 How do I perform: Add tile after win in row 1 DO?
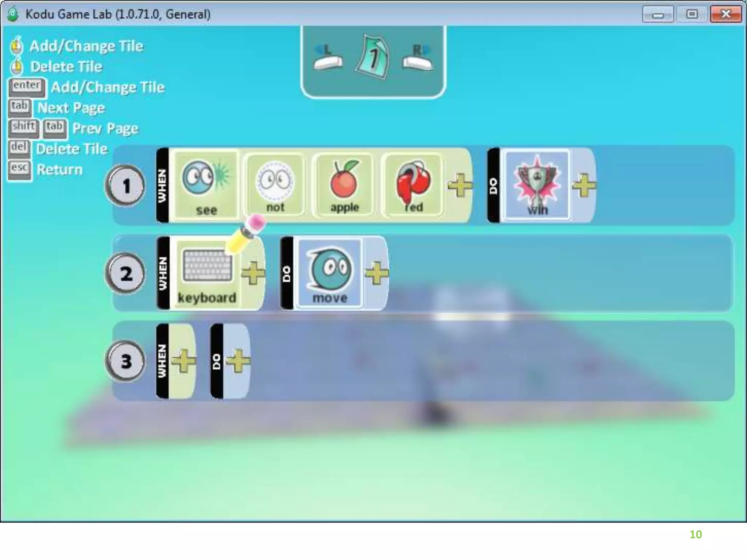coord(584,185)
